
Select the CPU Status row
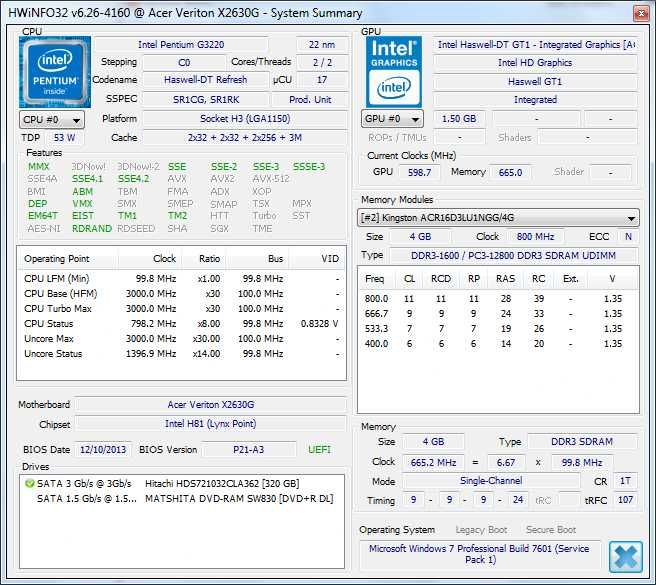181,324
